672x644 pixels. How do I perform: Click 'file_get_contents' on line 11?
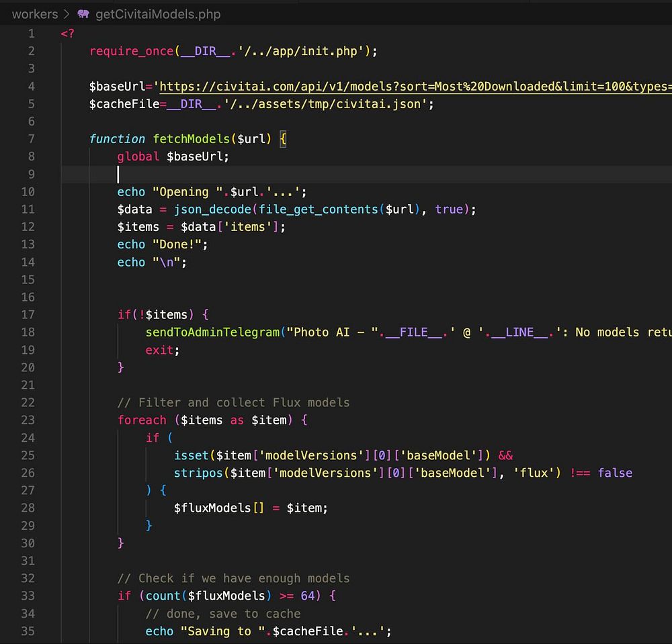318,210
